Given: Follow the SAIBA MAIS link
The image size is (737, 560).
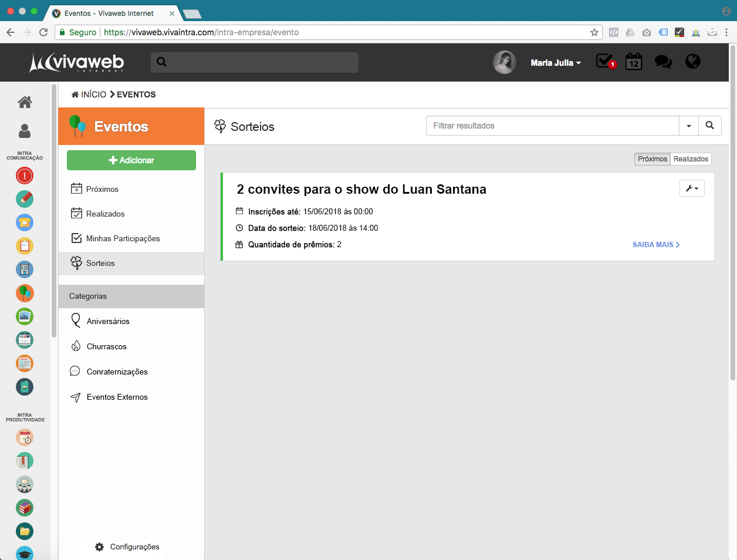Looking at the screenshot, I should pyautogui.click(x=655, y=245).
